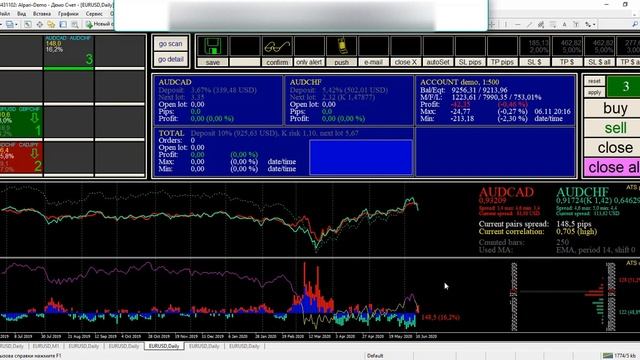Image resolution: width=640 pixels, height=360 pixels.
Task: Click the text label A toolbar icon
Action: [x=564, y=24]
